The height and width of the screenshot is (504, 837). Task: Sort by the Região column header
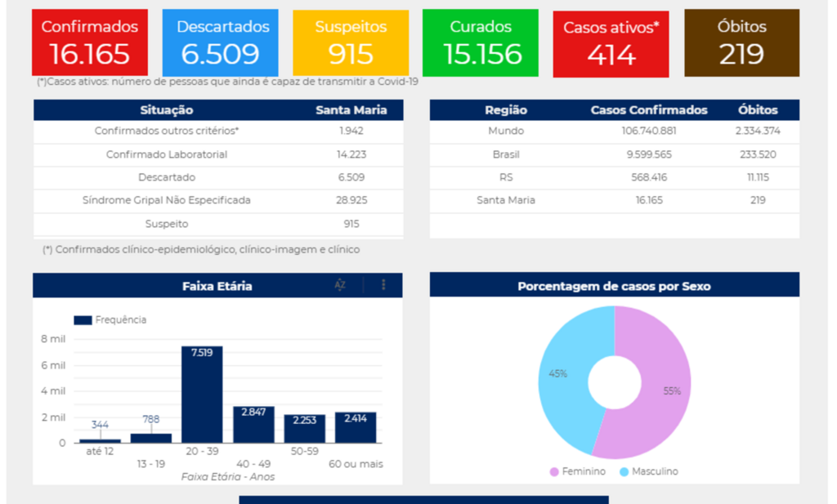click(x=506, y=110)
